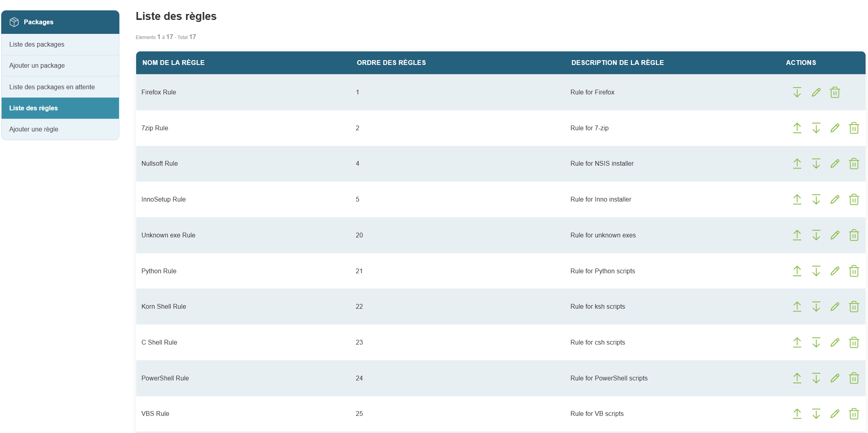Delete the Firefox Rule

click(835, 92)
